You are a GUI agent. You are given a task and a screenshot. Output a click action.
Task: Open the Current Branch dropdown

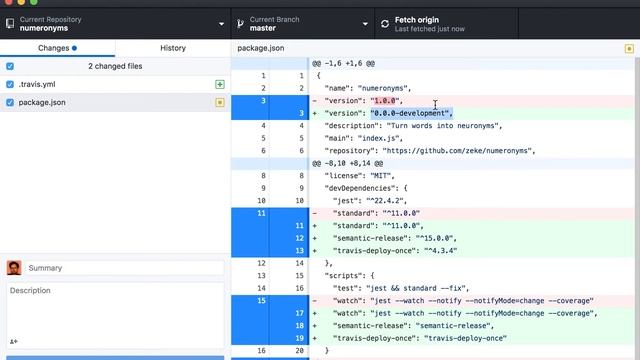[x=302, y=24]
